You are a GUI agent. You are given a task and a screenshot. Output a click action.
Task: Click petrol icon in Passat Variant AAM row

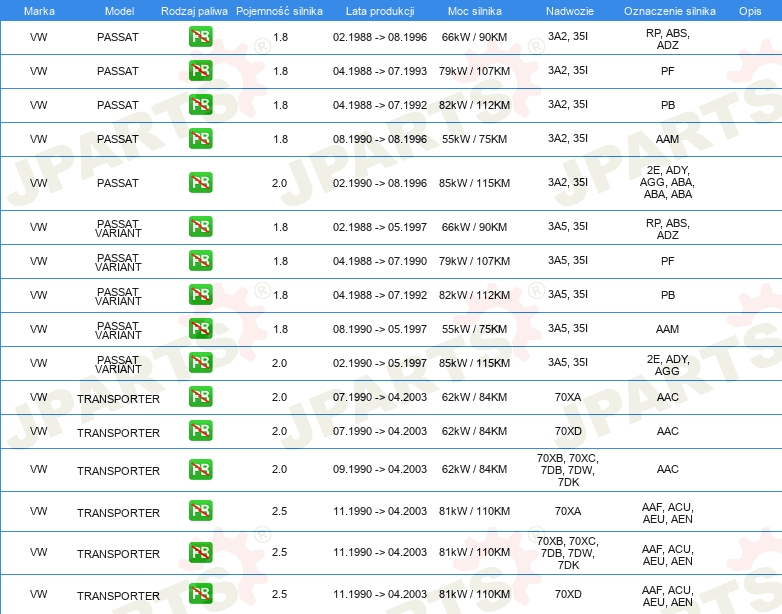click(x=200, y=328)
